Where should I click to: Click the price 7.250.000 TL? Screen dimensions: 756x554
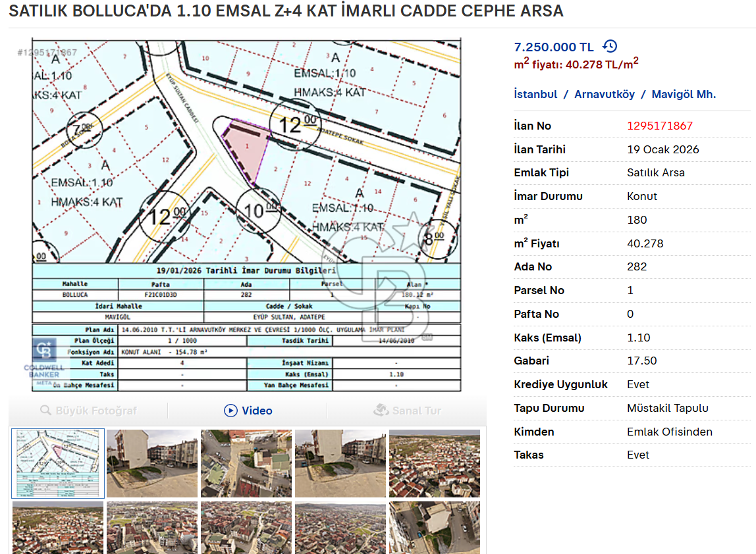coord(553,47)
